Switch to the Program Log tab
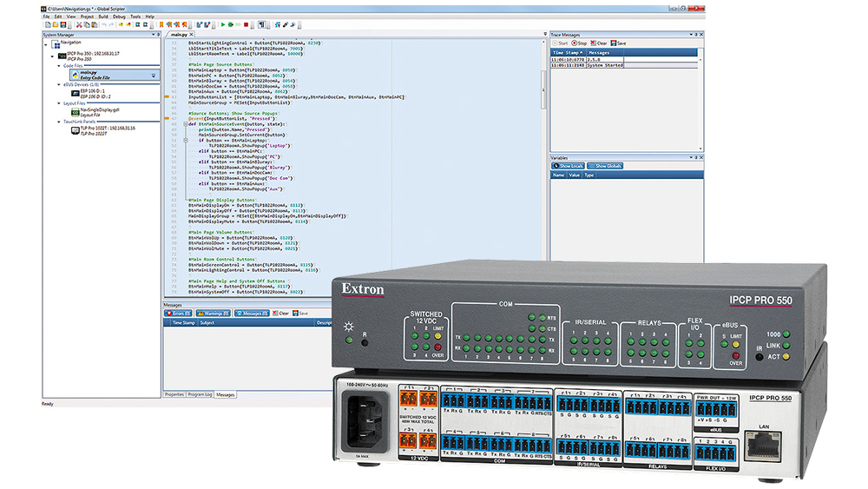Screen dimensions: 868x489 [200, 394]
